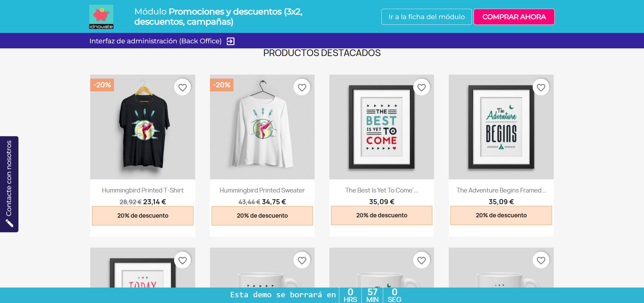The image size is (644, 303).
Task: Click '20% de descuento' banner under T-Shirt
Action: click(143, 216)
